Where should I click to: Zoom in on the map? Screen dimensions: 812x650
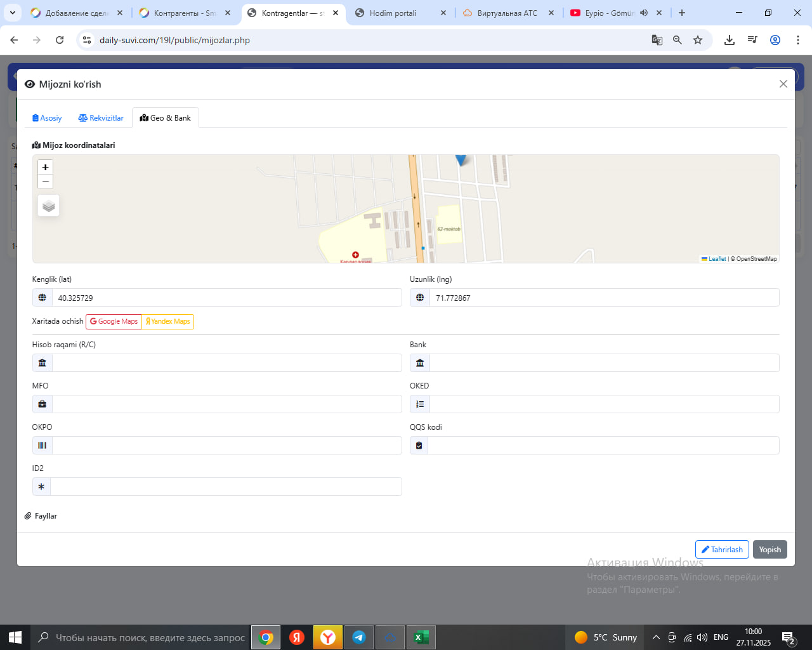tap(45, 167)
